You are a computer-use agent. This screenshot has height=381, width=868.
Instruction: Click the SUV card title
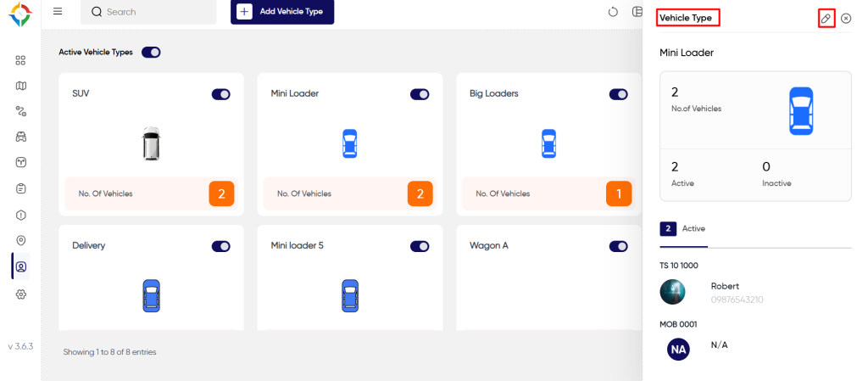81,93
